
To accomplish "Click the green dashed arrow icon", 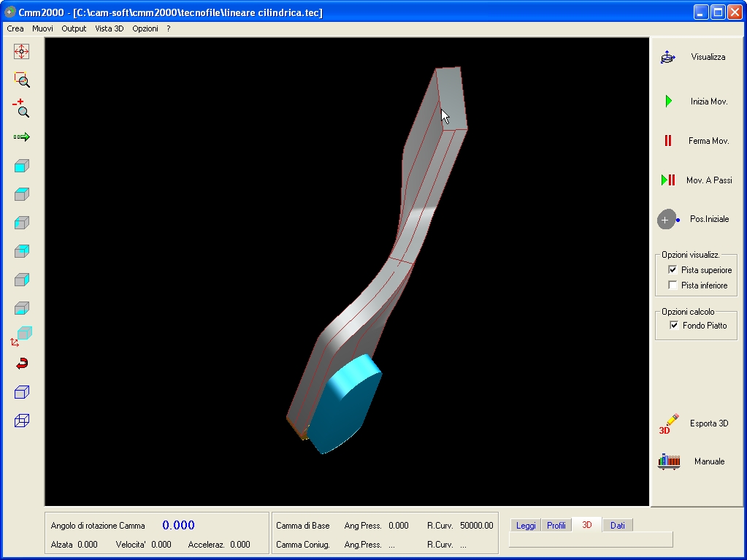I will click(x=21, y=137).
